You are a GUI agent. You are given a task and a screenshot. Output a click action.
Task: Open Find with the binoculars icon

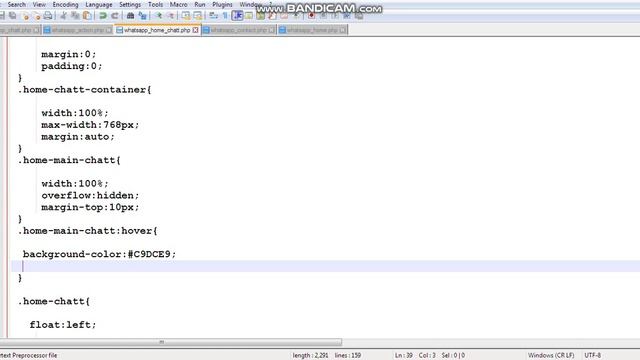130,16
